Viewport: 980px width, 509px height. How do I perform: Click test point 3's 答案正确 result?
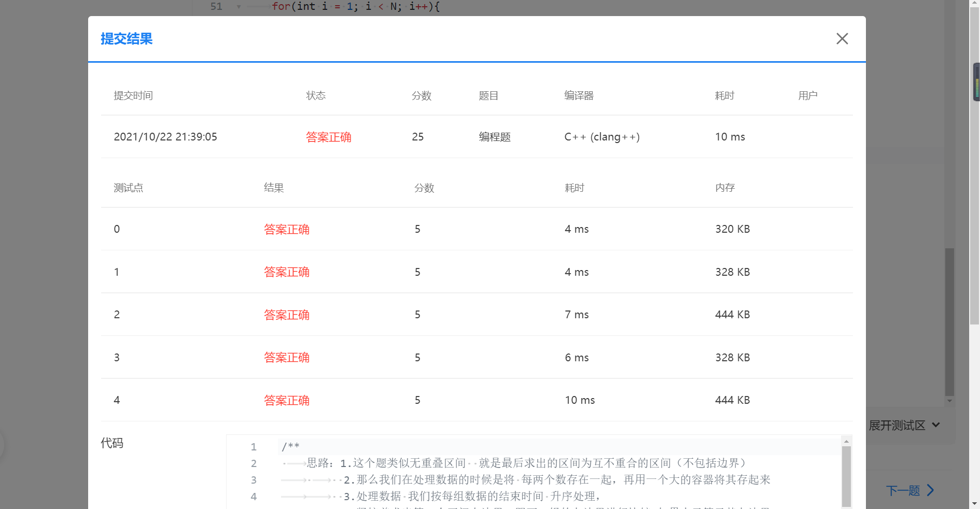point(287,358)
